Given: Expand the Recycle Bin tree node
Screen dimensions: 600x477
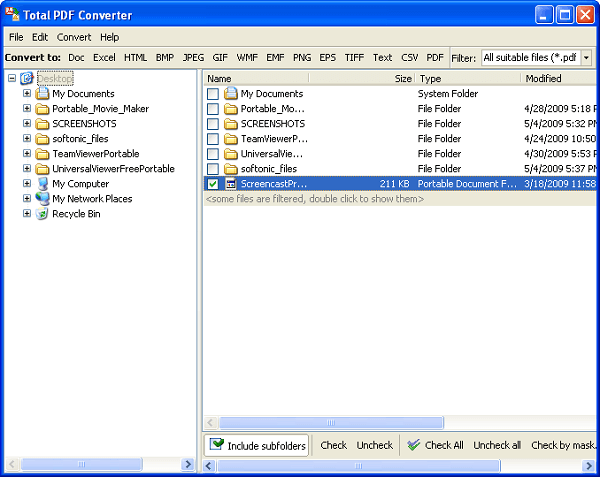Looking at the screenshot, I should click(27, 213).
